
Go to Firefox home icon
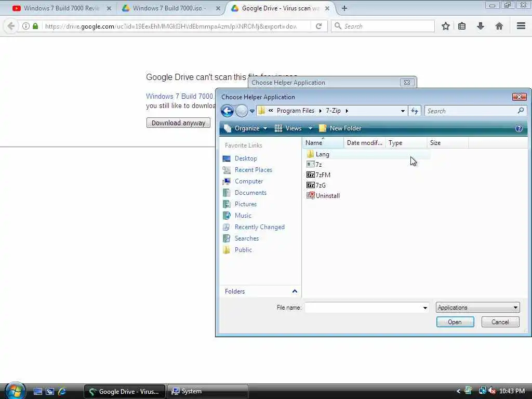pyautogui.click(x=499, y=26)
